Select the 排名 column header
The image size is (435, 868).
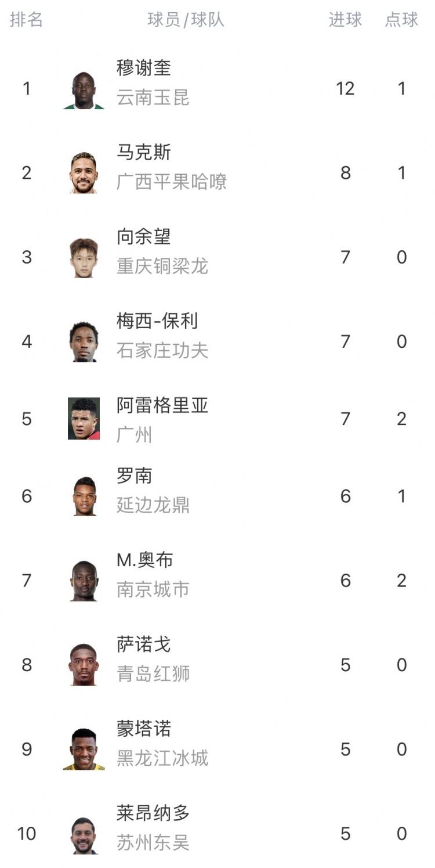point(26,20)
